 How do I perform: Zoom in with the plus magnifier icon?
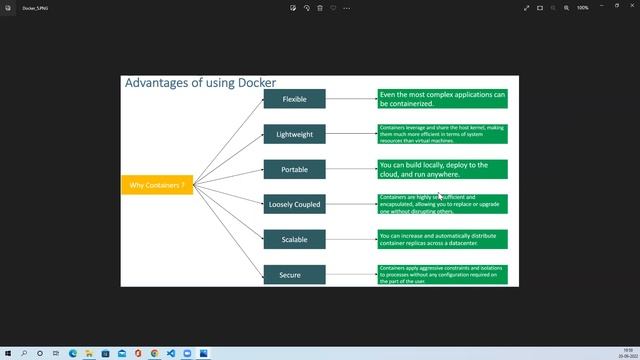pyautogui.click(x=567, y=8)
